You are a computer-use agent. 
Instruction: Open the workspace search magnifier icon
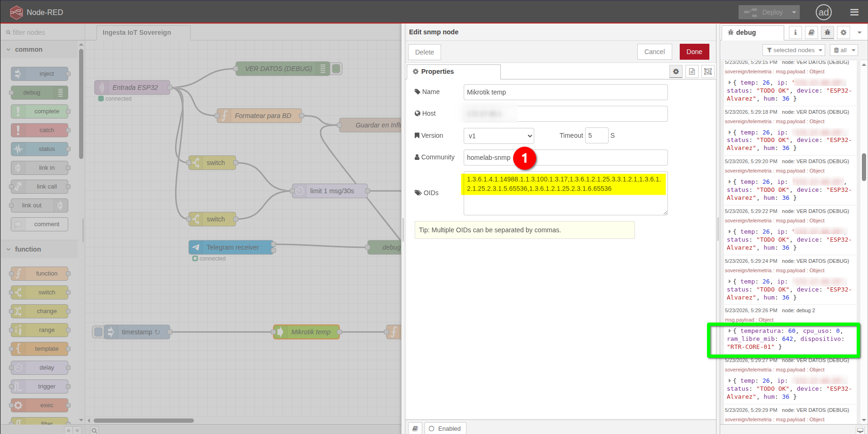(x=94, y=430)
